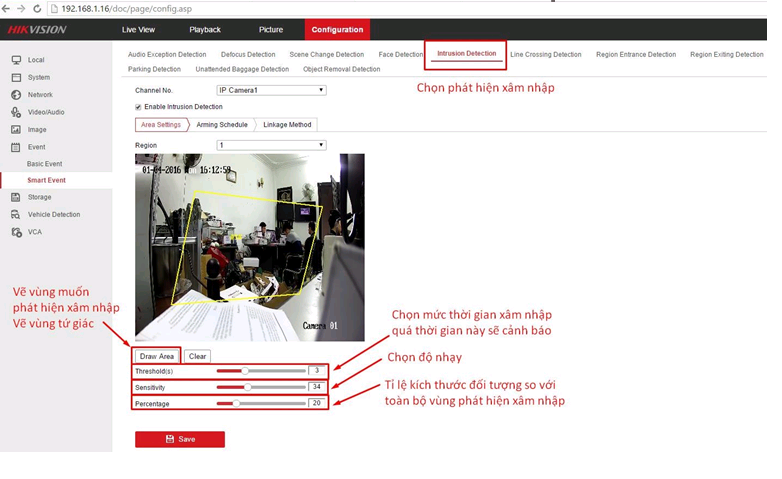Open the Region dropdown
The width and height of the screenshot is (782, 479).
271,145
